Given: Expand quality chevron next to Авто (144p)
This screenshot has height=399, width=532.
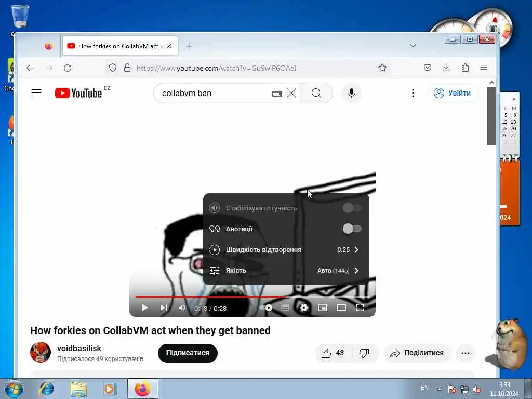Looking at the screenshot, I should pos(356,270).
